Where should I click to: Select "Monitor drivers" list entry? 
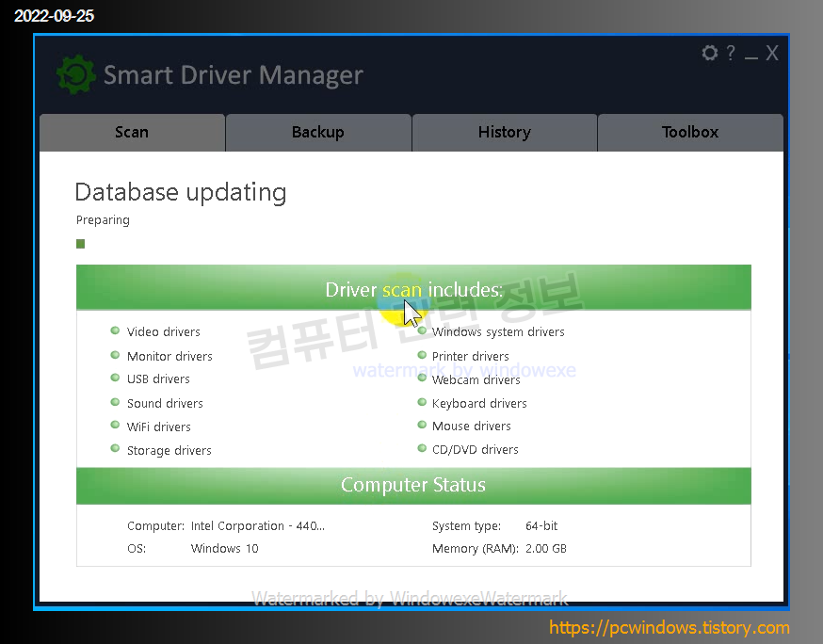[169, 357]
